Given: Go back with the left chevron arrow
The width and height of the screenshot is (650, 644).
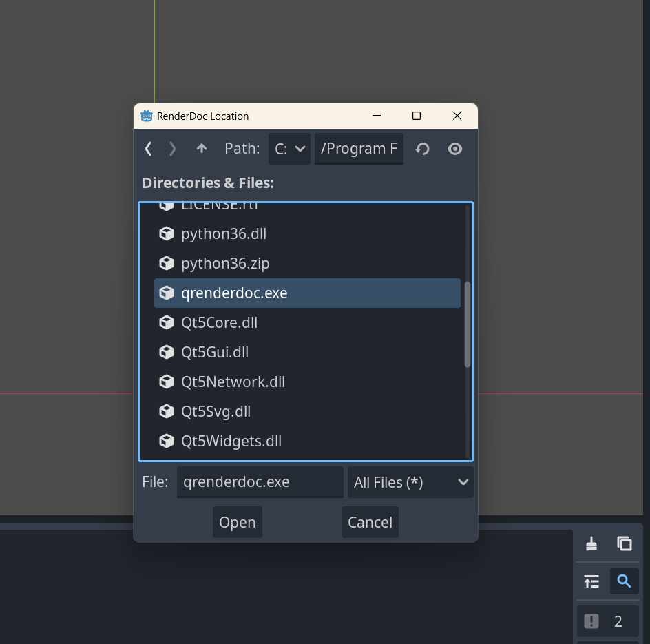Looking at the screenshot, I should click(148, 149).
